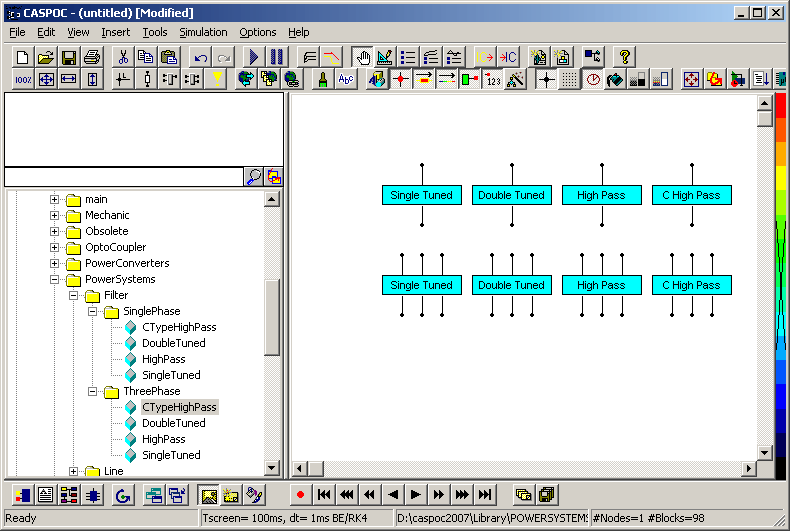Collapse the ThreePhase folder
Viewport: 790px width, 531px height.
[93, 391]
